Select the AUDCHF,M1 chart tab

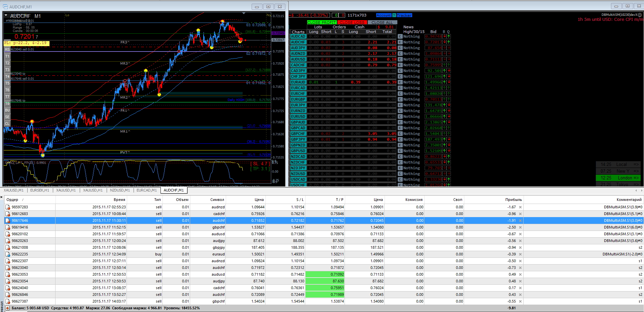click(x=174, y=190)
